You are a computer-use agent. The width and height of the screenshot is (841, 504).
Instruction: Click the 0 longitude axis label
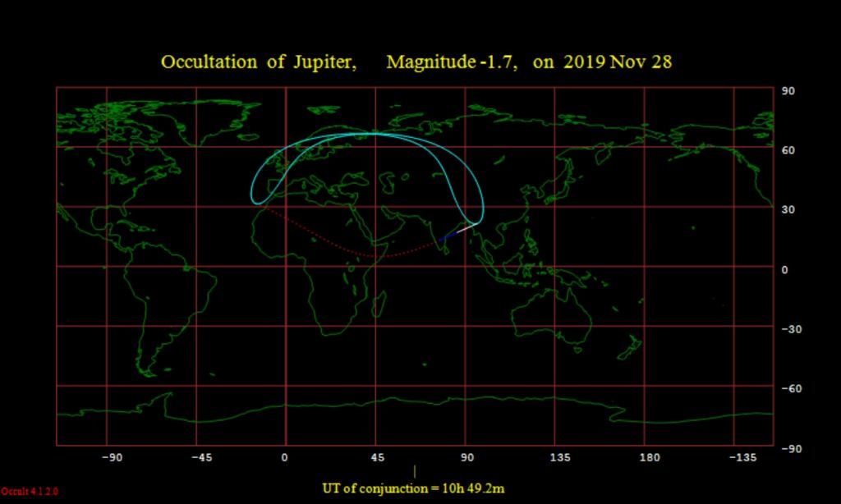(x=285, y=456)
